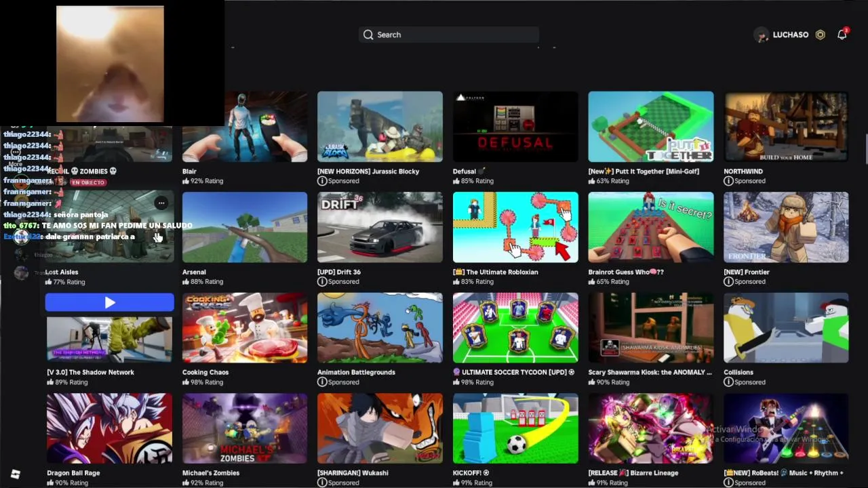
Task: Click the Sponsored info icon under Frontier
Action: 728,281
